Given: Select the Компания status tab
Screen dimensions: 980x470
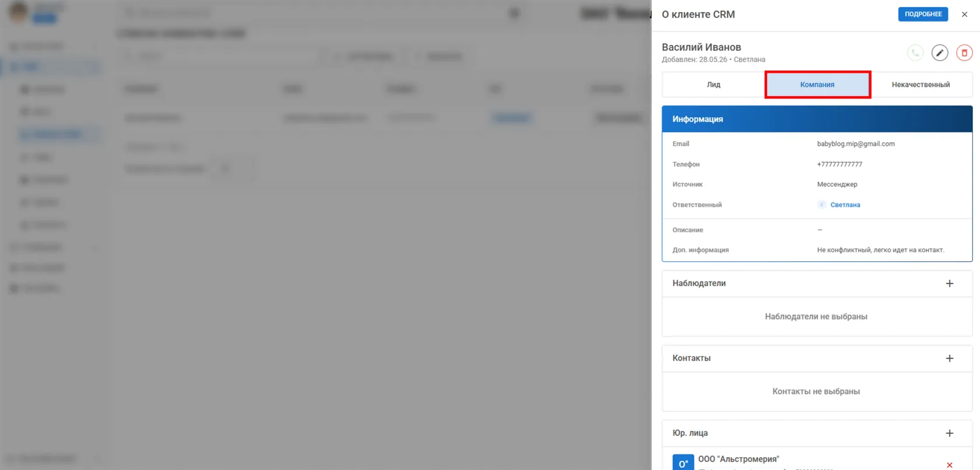Looking at the screenshot, I should click(x=817, y=85).
